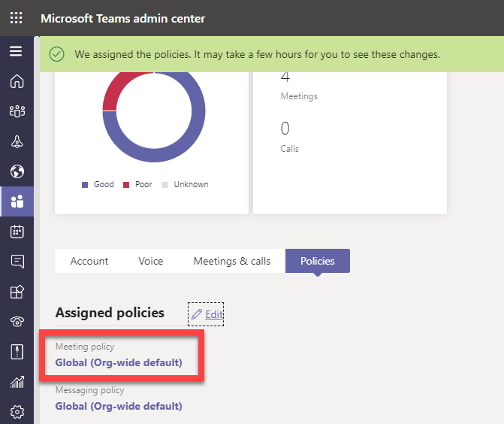Open the Teams section in sidebar

pyautogui.click(x=17, y=111)
